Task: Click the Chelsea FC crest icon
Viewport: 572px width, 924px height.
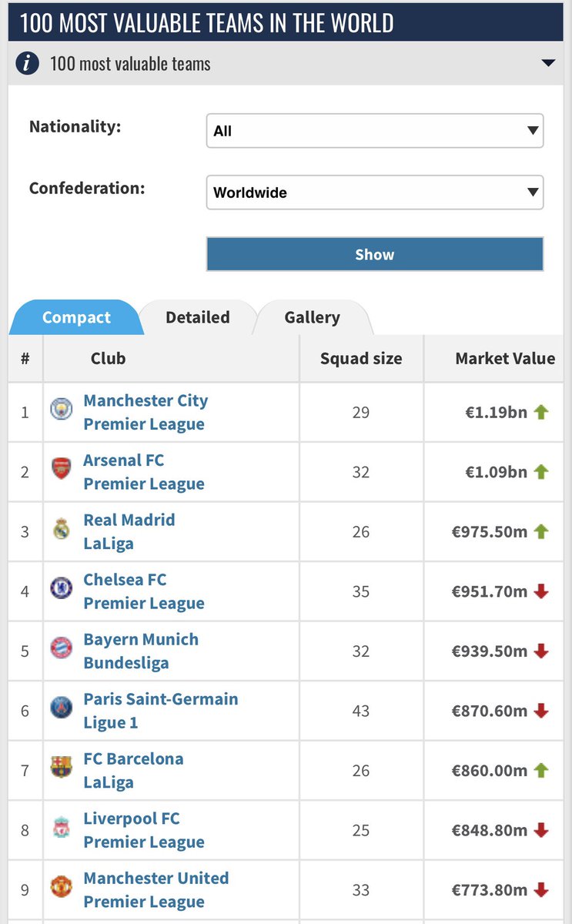Action: 61,588
